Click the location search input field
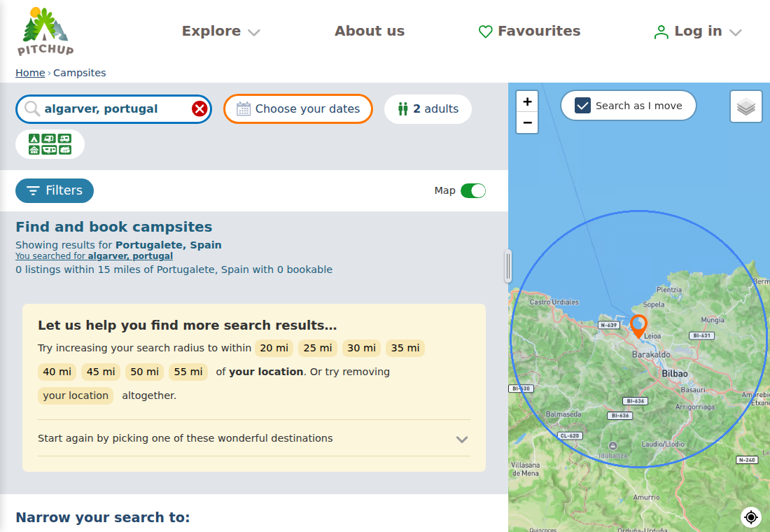Image resolution: width=770 pixels, height=532 pixels. pyautogui.click(x=113, y=109)
